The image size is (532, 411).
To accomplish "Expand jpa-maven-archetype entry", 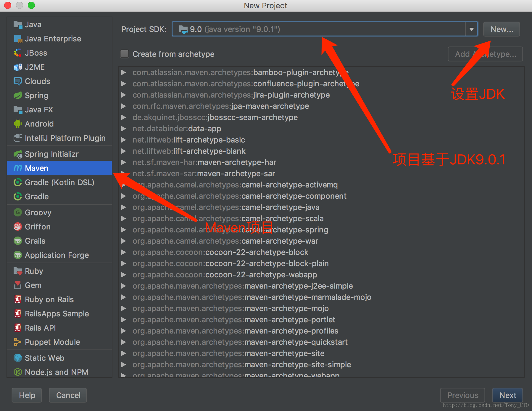I will point(124,106).
